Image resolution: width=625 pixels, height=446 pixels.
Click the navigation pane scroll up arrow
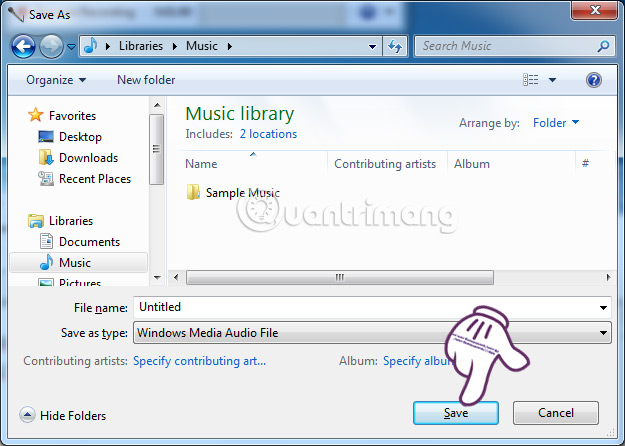coord(157,105)
